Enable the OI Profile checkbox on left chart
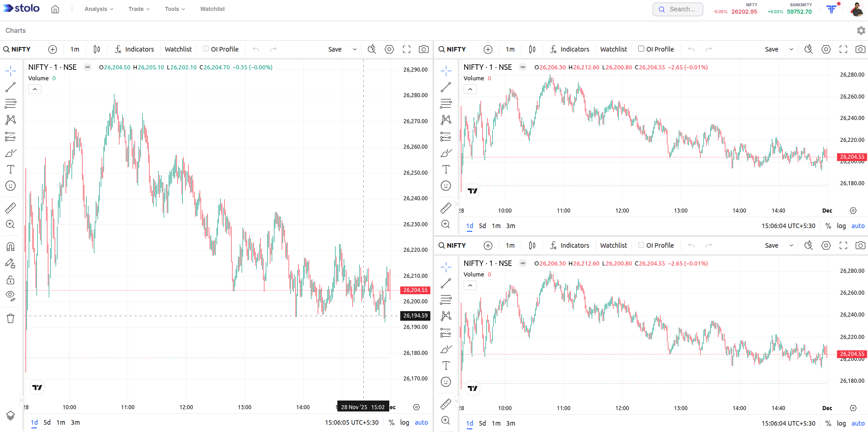This screenshot has width=868, height=432. click(x=206, y=49)
